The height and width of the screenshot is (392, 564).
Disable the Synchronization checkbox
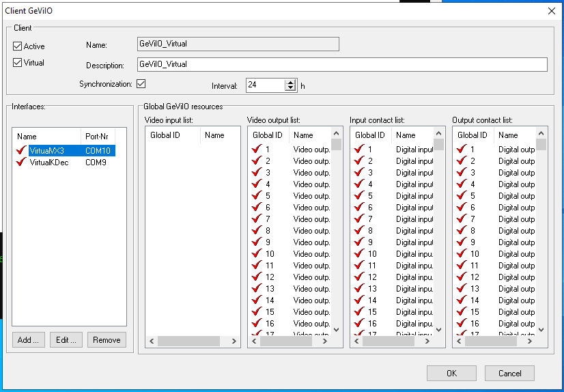tap(141, 84)
